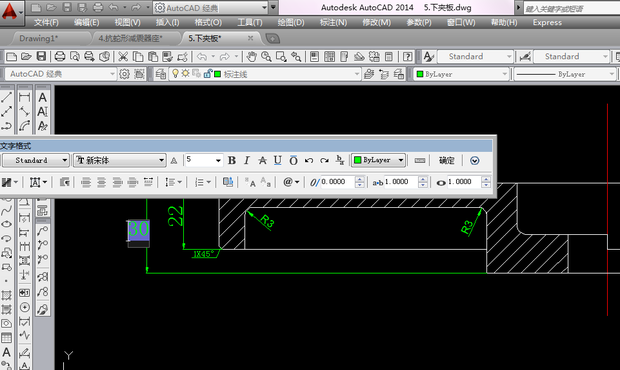
Task: Click 确定 to confirm text edit
Action: (x=446, y=160)
